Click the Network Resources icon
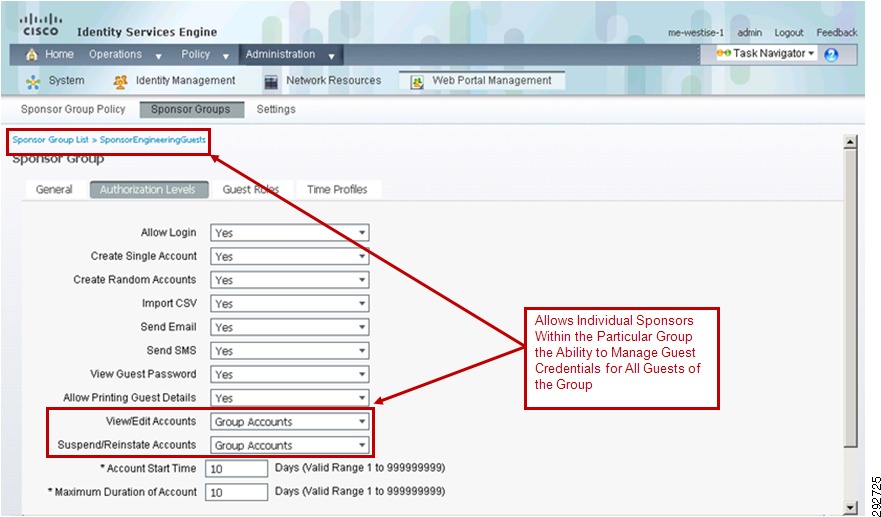The image size is (881, 517). click(271, 82)
